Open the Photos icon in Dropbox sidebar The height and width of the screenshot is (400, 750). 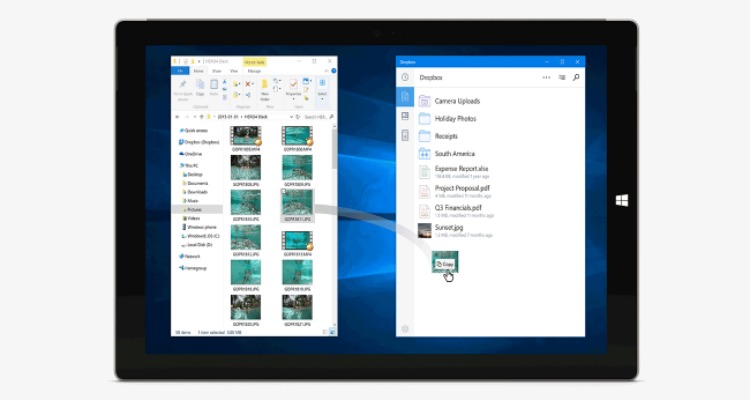coord(405,116)
